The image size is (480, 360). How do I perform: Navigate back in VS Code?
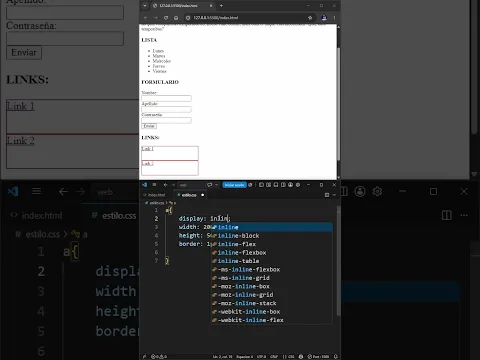tap(165, 185)
